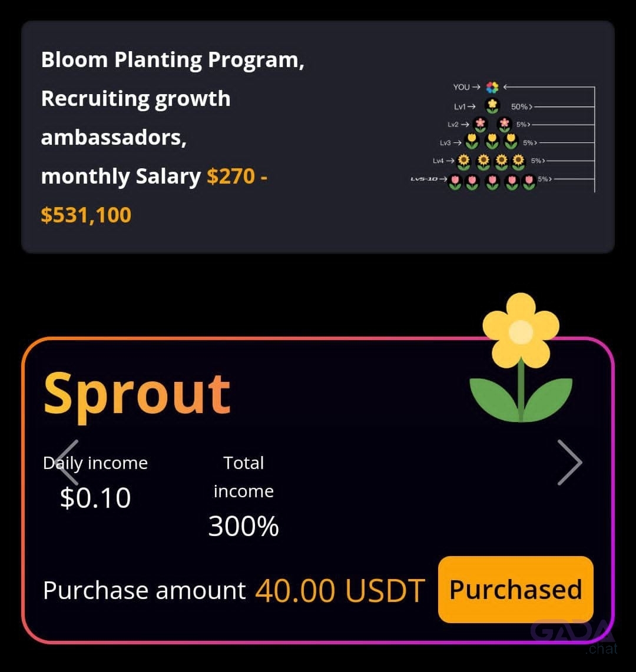This screenshot has height=672, width=636.
Task: Go to next plan with right chevron
Action: pos(570,462)
